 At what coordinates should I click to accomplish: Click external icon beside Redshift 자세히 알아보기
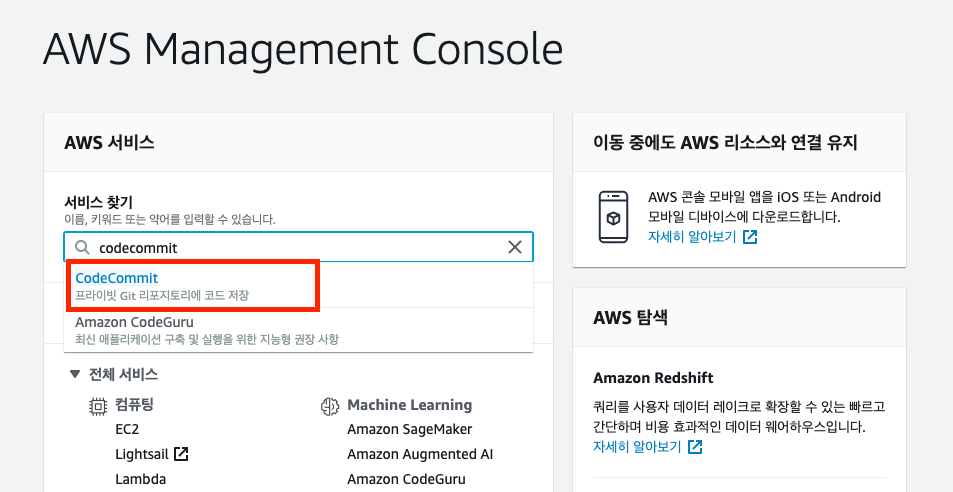695,447
